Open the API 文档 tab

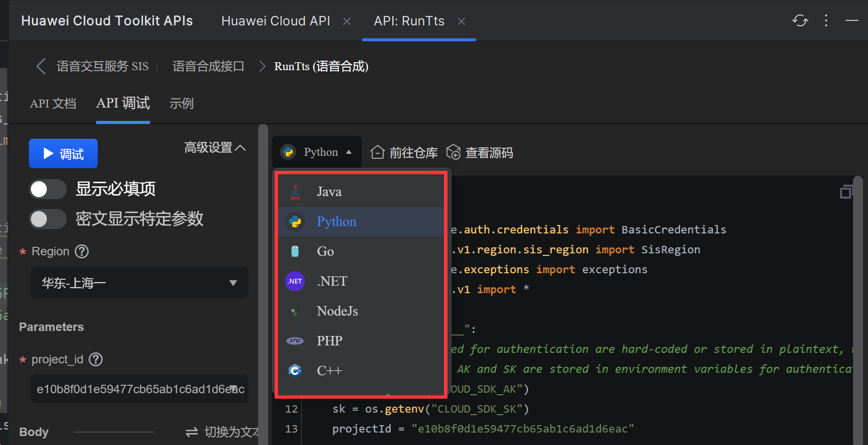coord(53,104)
